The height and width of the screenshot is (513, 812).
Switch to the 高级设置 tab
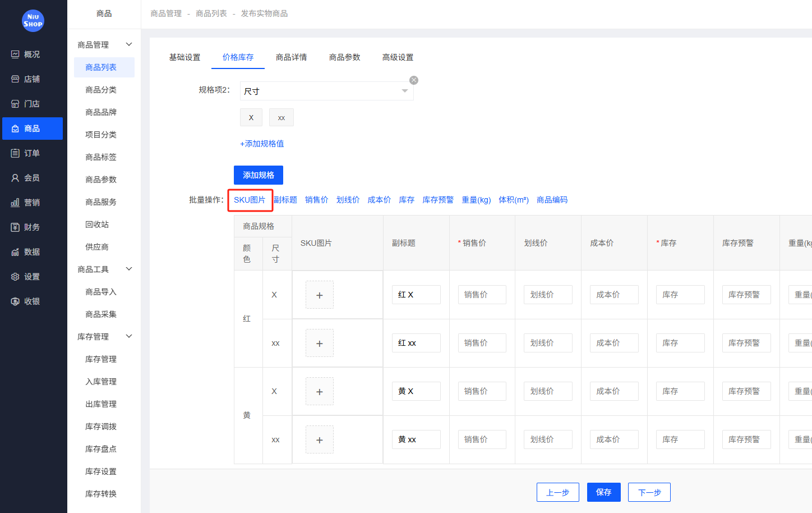[x=398, y=57]
